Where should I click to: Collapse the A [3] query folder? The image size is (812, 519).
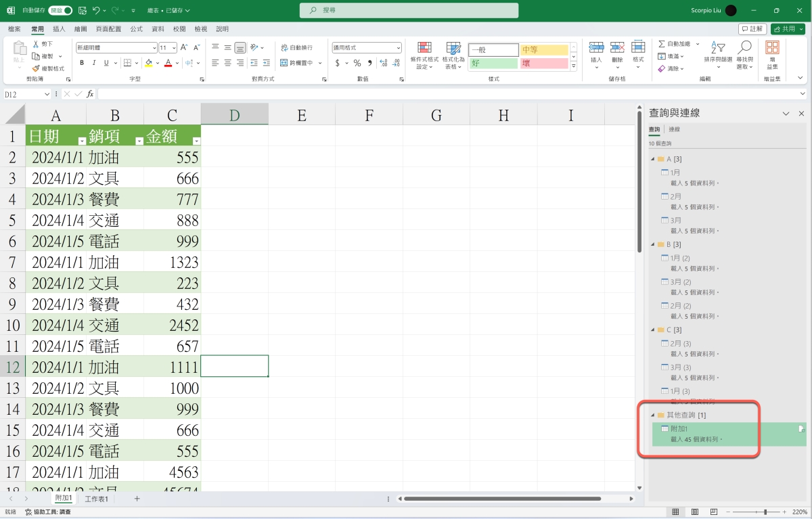[x=653, y=159]
